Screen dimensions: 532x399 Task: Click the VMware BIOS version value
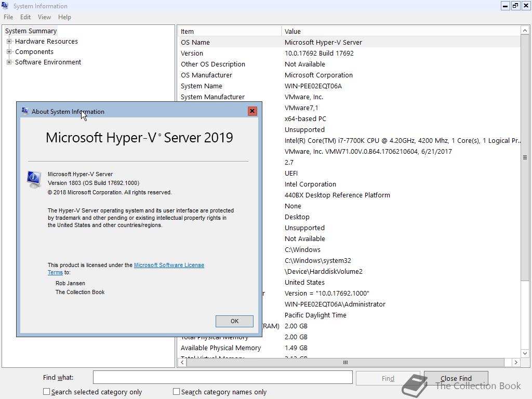coord(368,151)
